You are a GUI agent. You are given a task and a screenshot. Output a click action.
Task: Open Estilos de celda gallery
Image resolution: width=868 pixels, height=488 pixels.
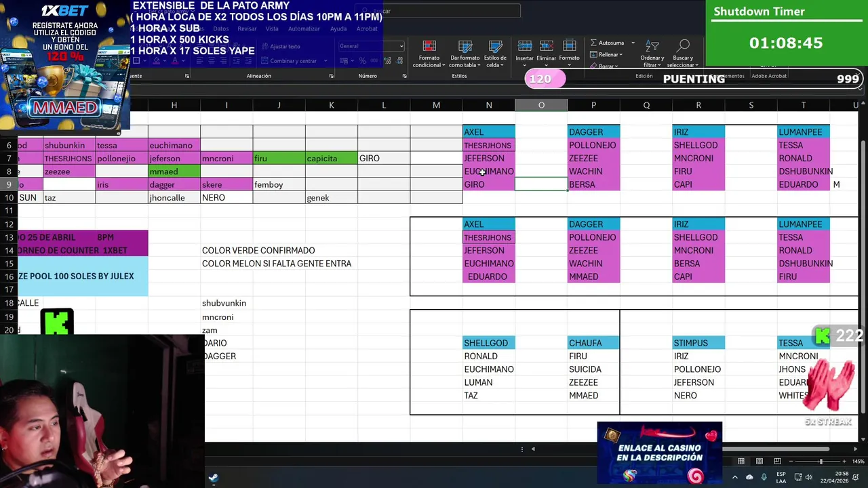[x=495, y=53]
